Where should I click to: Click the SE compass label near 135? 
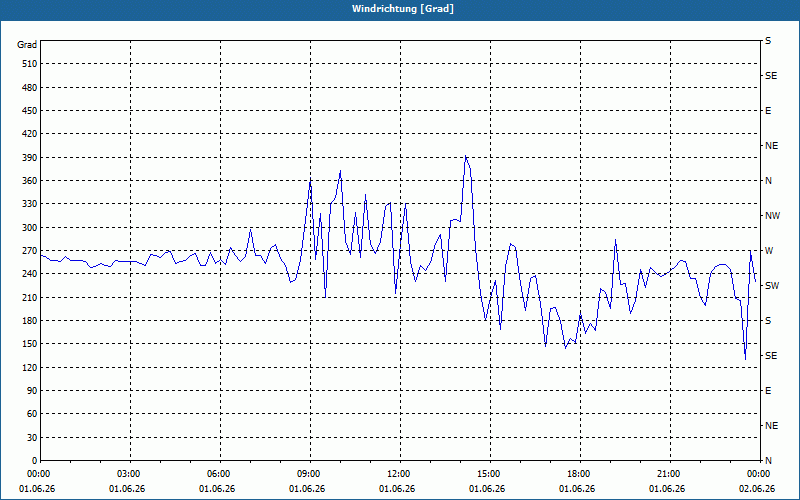point(771,356)
